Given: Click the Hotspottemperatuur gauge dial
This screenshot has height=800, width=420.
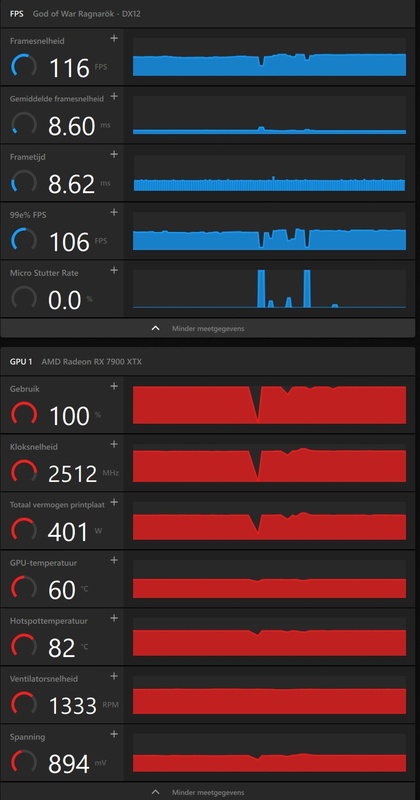Looking at the screenshot, I should pos(23,646).
